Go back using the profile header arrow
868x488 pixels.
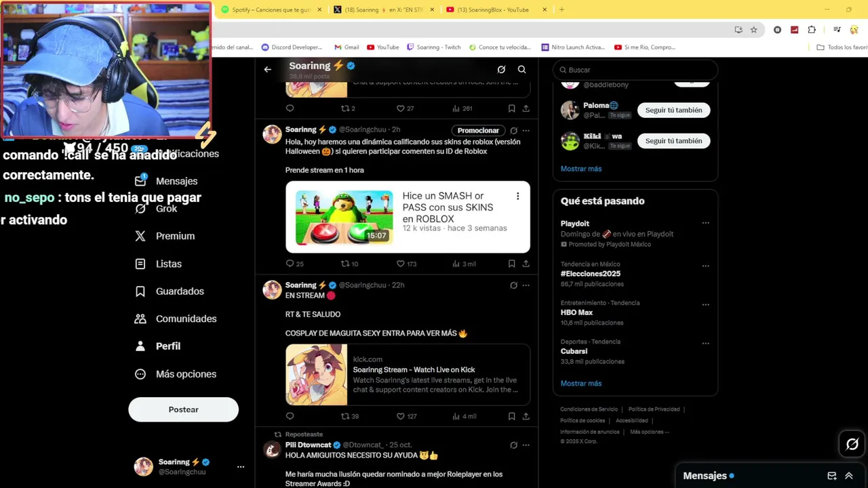pyautogui.click(x=267, y=69)
